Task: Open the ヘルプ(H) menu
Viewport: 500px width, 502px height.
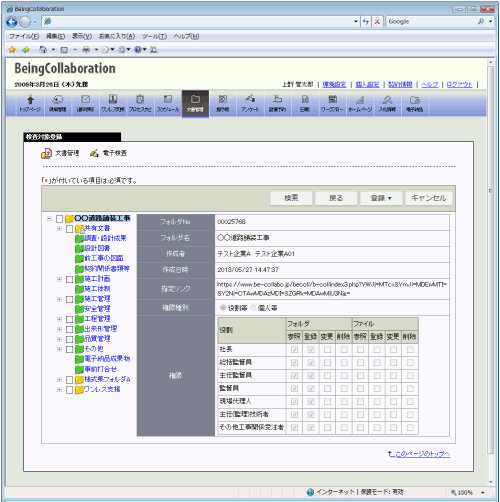Action: [186, 36]
